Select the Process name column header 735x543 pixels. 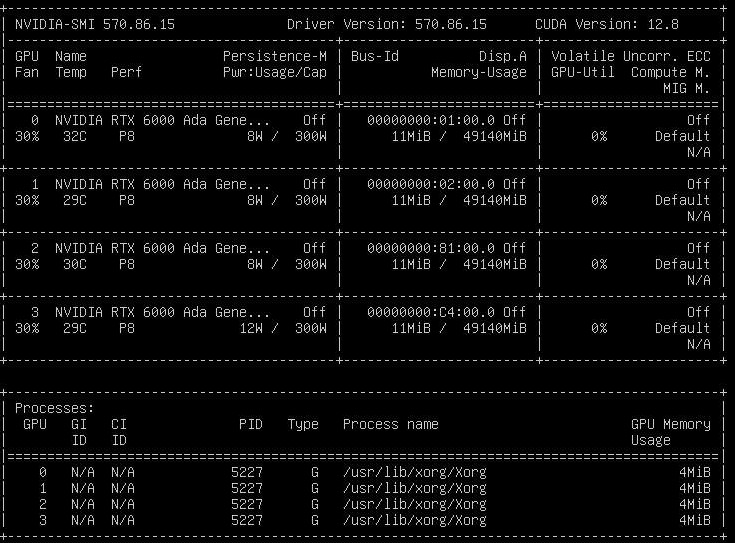[x=390, y=424]
